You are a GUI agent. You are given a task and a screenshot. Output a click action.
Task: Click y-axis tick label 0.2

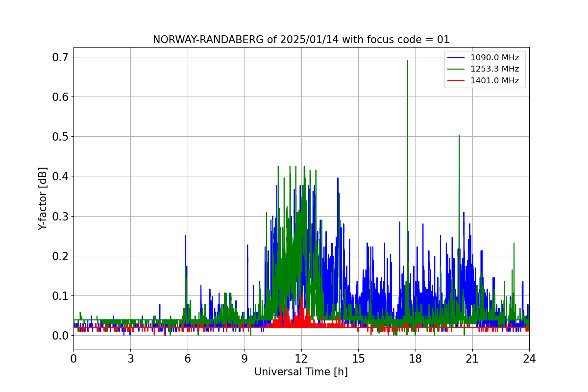(60, 256)
